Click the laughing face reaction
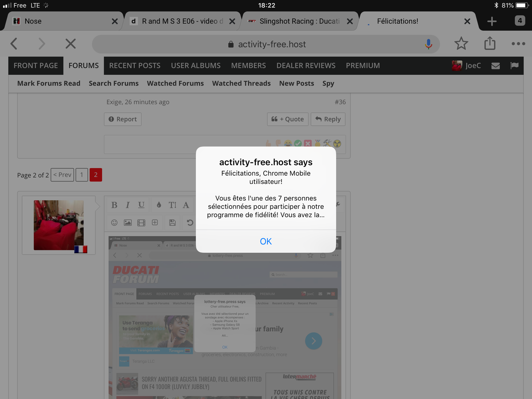Viewport: 532px width, 399px height. 288,143
